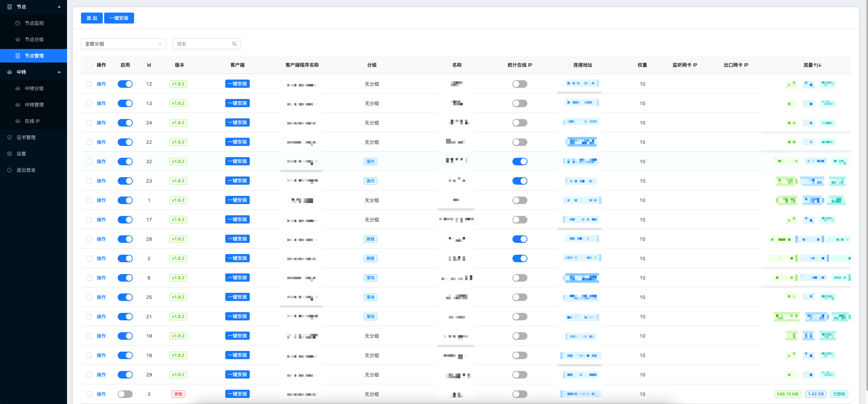
Task: Click the 中转管理 sidebar icon
Action: [18, 105]
